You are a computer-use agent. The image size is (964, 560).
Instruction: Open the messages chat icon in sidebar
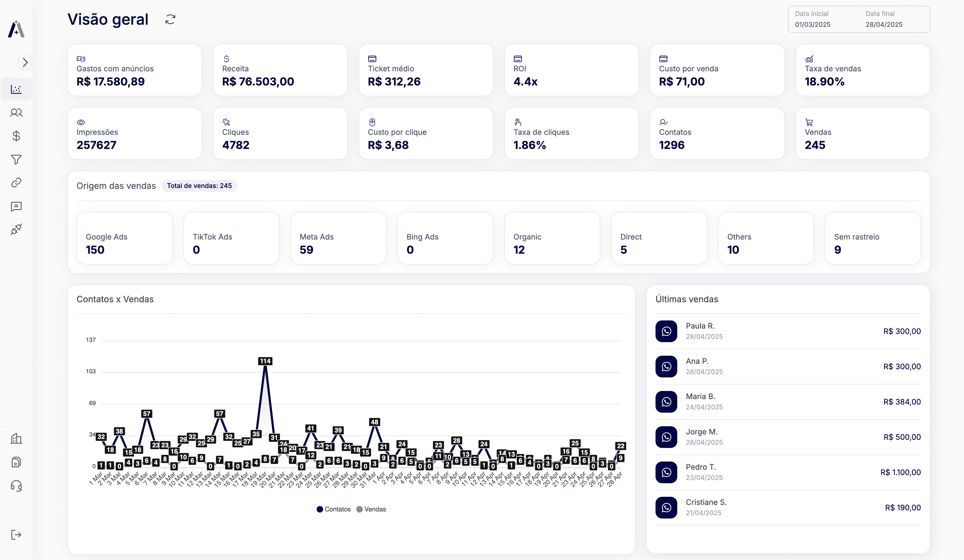tap(16, 206)
